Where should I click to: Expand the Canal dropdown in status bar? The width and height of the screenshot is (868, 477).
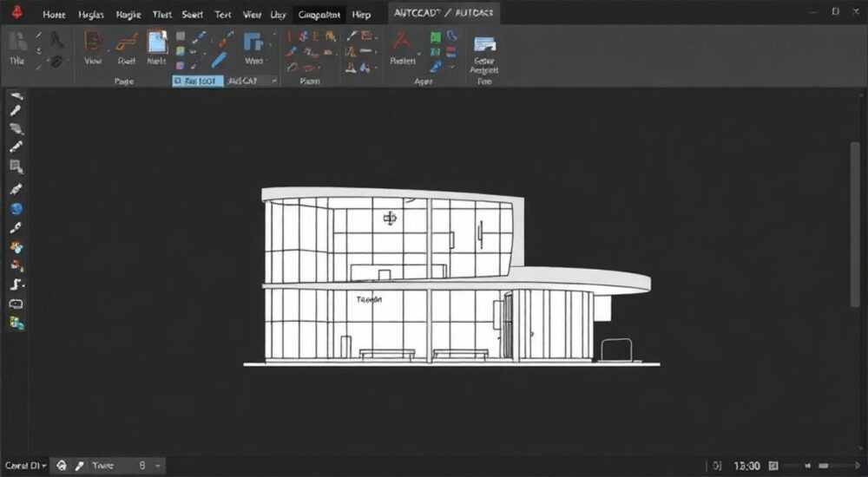click(x=25, y=466)
